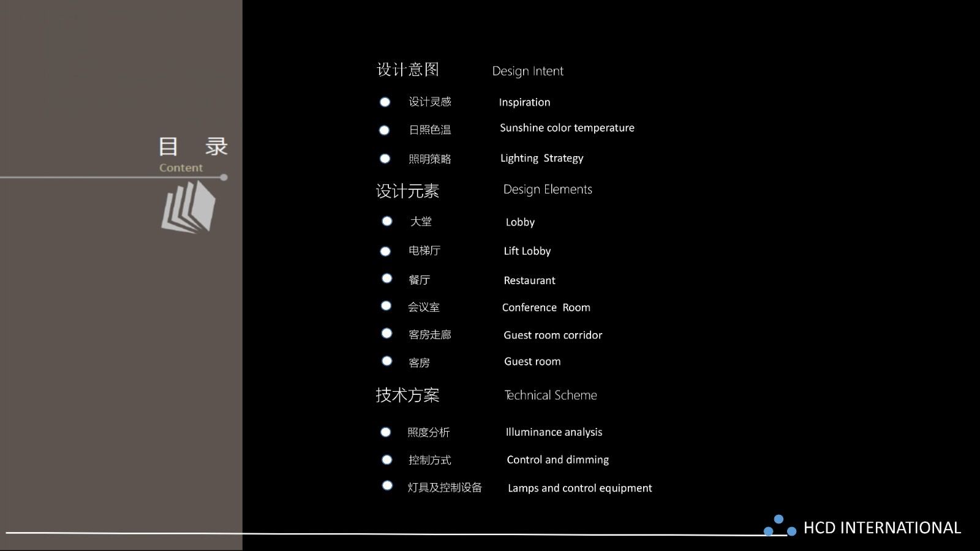Viewport: 980px width, 551px height.
Task: Click the 会议室 text
Action: [x=424, y=307]
